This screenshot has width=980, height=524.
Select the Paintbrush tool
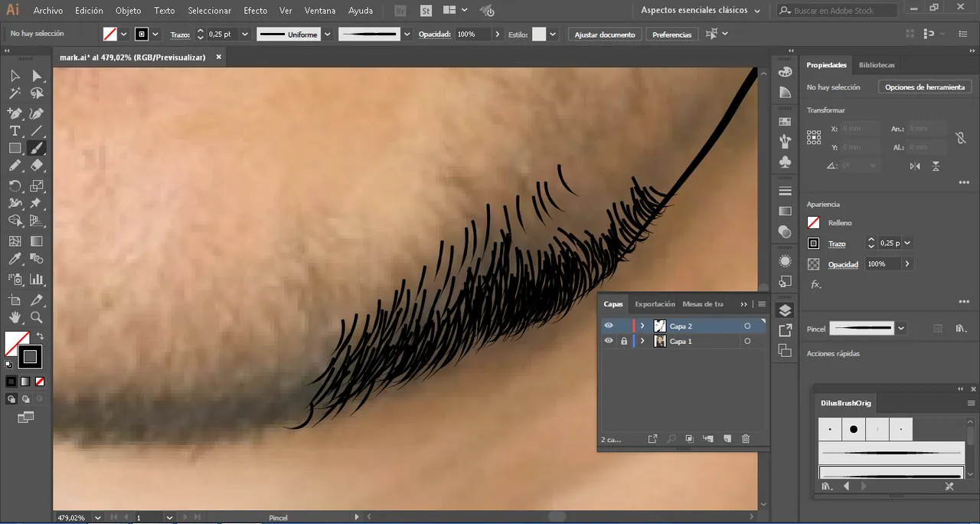(37, 149)
